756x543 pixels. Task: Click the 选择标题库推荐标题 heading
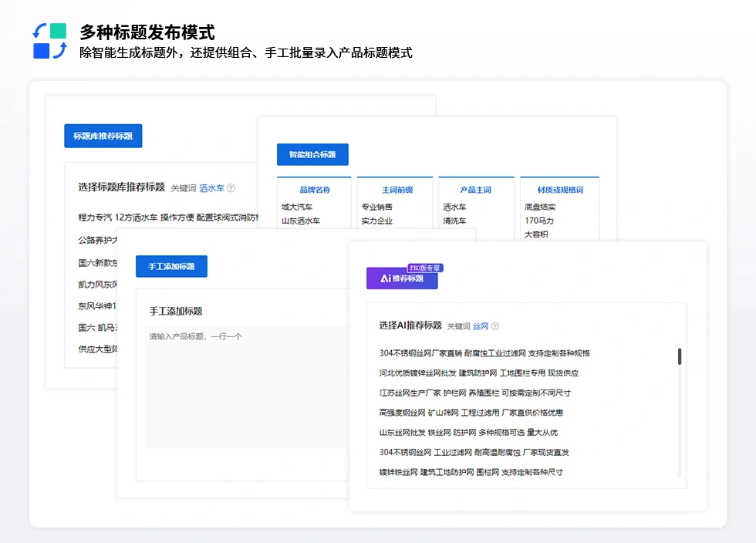(x=122, y=187)
